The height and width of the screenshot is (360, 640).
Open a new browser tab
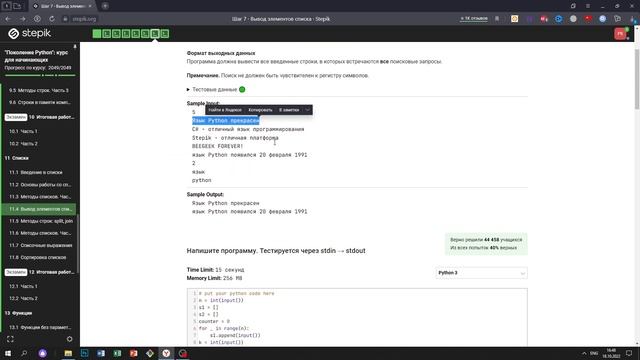coord(105,6)
